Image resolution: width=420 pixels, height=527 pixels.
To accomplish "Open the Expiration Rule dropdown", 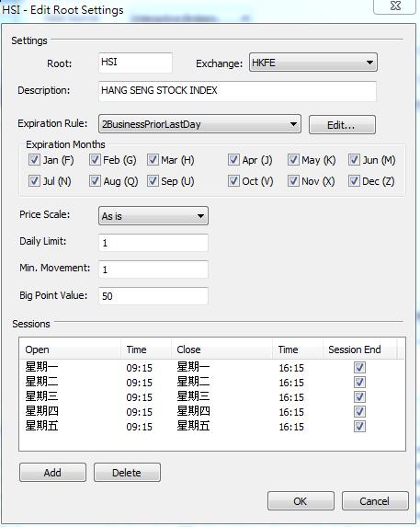I will 199,124.
